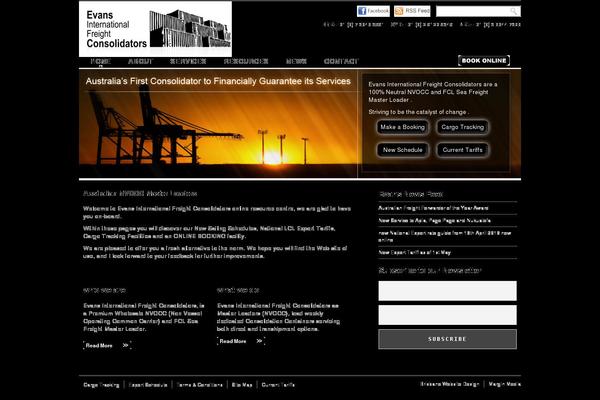Open New Service to Apia, Pago Pago news item
The width and height of the screenshot is (600, 400).
434,220
